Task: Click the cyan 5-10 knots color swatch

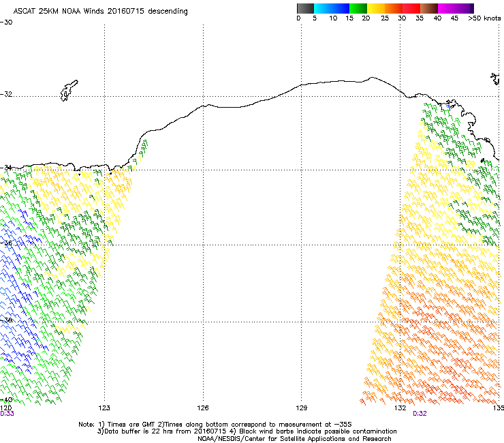Action: pos(323,8)
